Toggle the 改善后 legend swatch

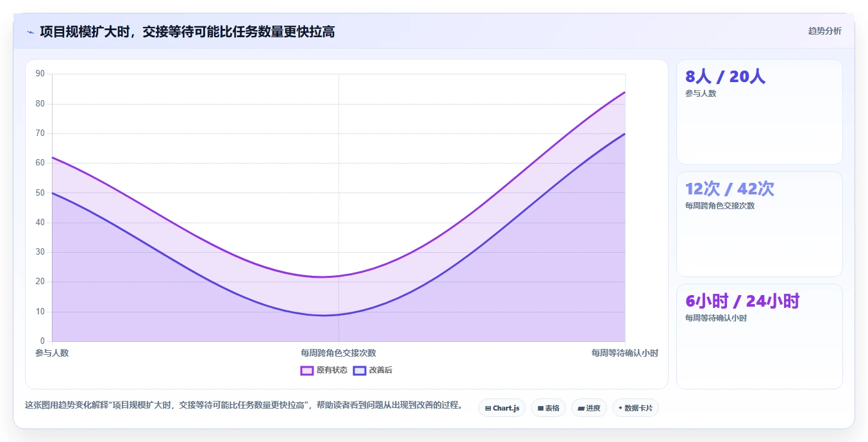360,370
